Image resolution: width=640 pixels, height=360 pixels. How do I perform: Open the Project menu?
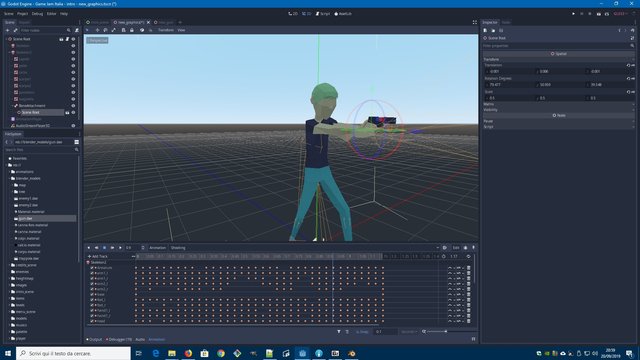[x=22, y=13]
